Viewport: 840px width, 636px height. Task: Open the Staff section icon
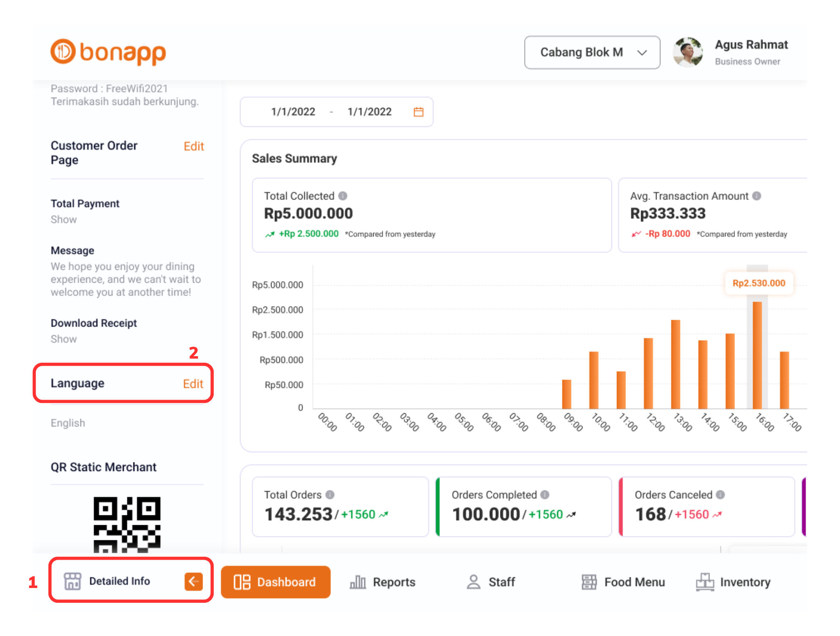click(474, 582)
